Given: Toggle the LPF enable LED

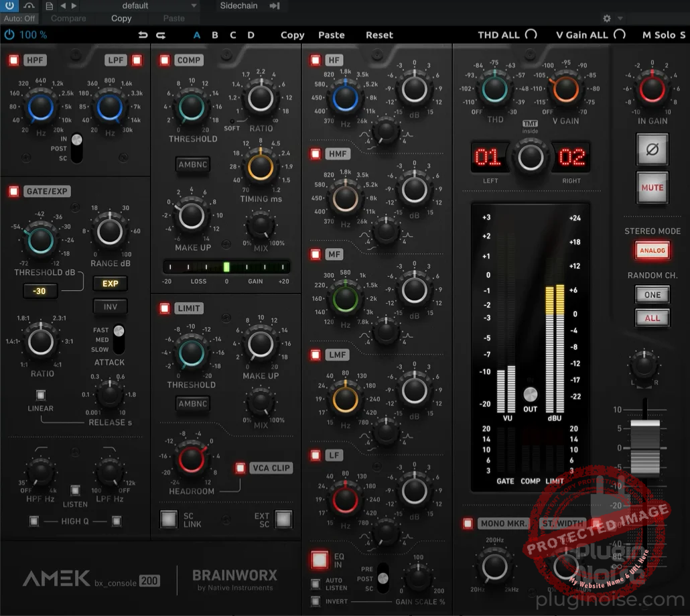Looking at the screenshot, I should (137, 60).
